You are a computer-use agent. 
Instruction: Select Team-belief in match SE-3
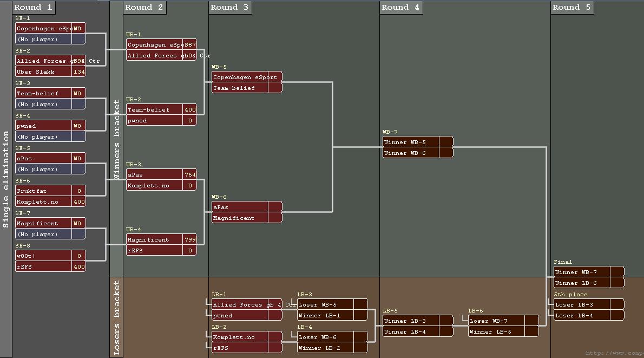pos(50,93)
